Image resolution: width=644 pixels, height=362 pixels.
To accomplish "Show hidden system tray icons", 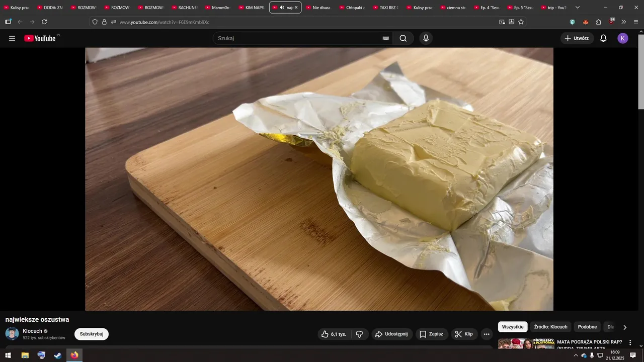I will click(576, 355).
